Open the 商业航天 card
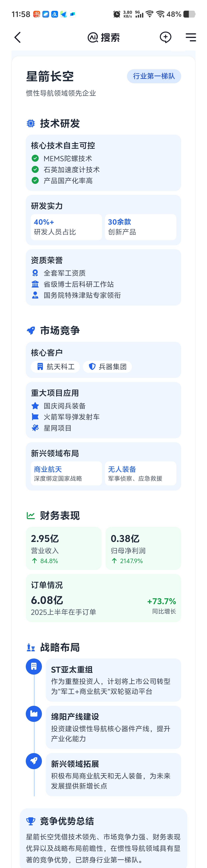The image size is (207, 868). click(66, 473)
